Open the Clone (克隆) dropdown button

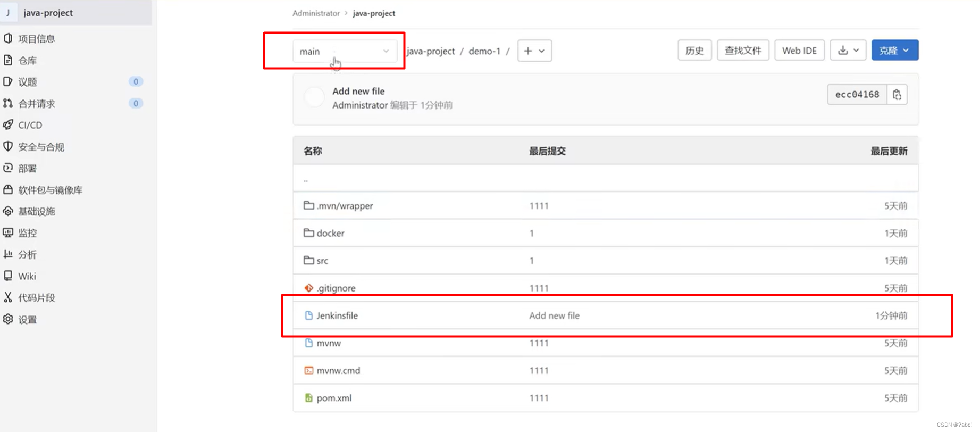click(895, 50)
